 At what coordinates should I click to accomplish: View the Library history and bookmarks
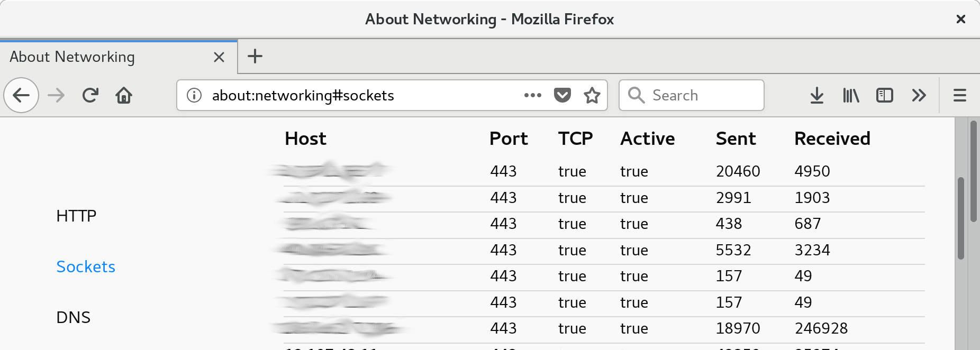851,95
